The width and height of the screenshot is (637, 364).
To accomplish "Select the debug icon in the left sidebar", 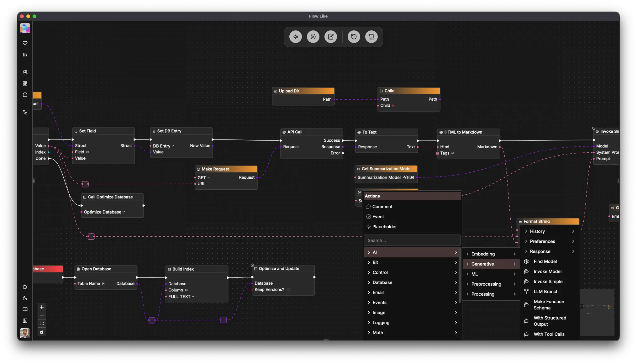I will tap(25, 287).
